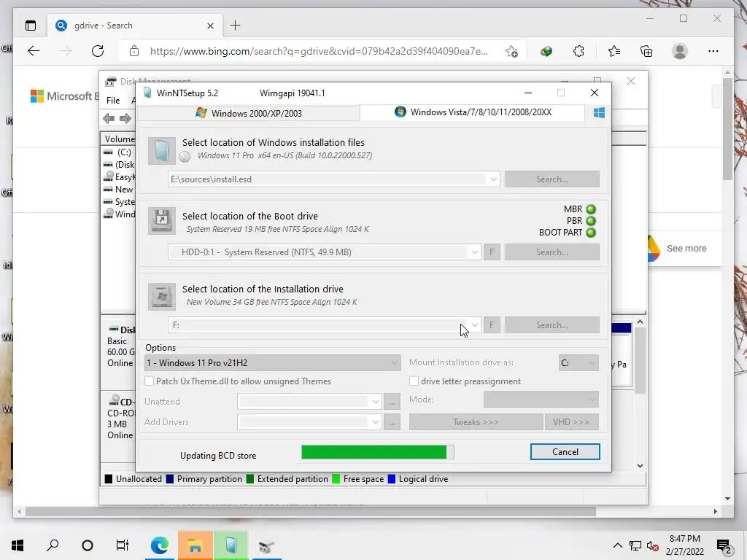
Task: Click Search for the Boot drive
Action: (x=551, y=252)
